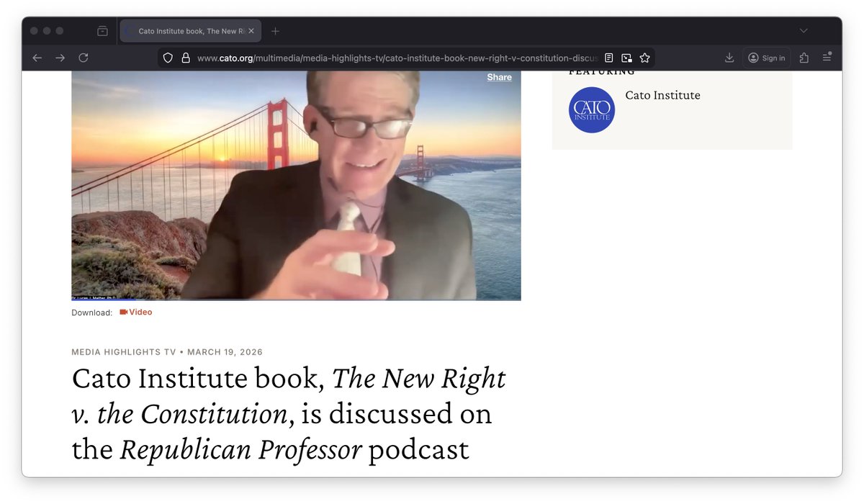The image size is (864, 504).
Task: Open the picture-in-picture icon in address bar
Action: coord(626,58)
